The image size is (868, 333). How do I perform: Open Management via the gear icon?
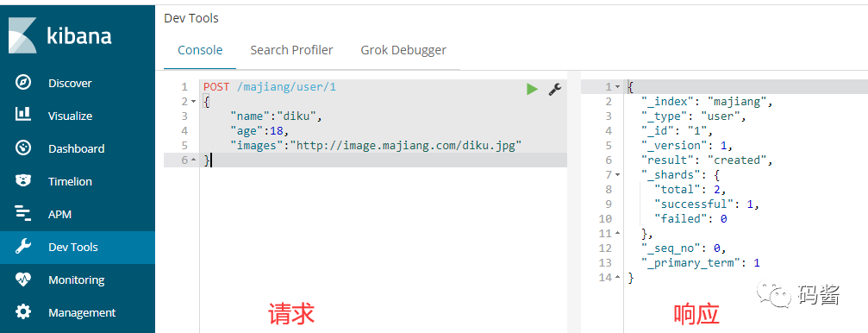click(23, 312)
